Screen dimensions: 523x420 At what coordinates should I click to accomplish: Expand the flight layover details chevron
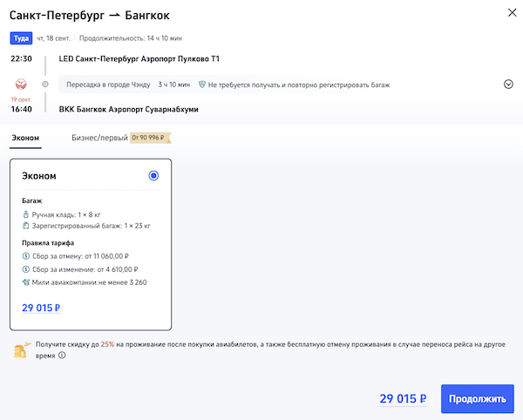[508, 85]
